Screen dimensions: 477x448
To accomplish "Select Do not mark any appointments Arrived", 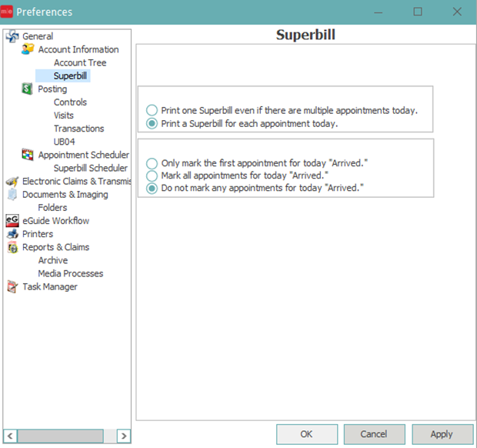I will (152, 188).
